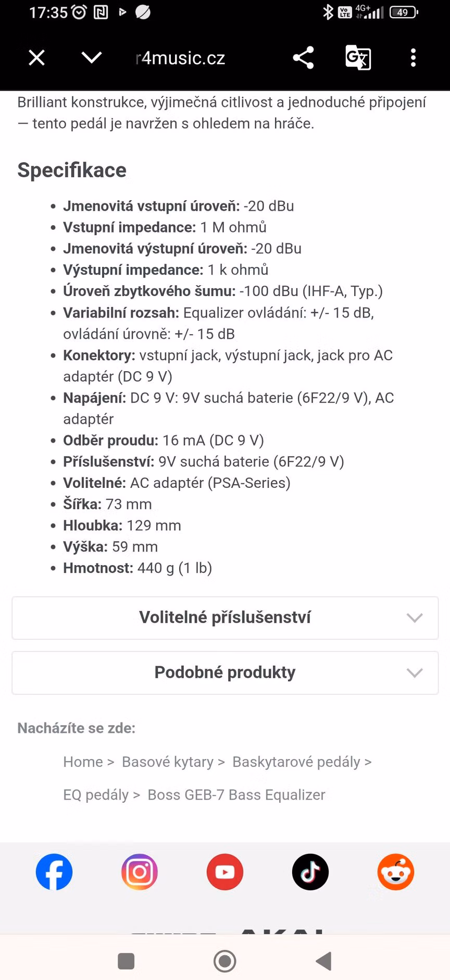The height and width of the screenshot is (980, 450).
Task: Tap the share icon in browser bar
Action: click(x=303, y=57)
